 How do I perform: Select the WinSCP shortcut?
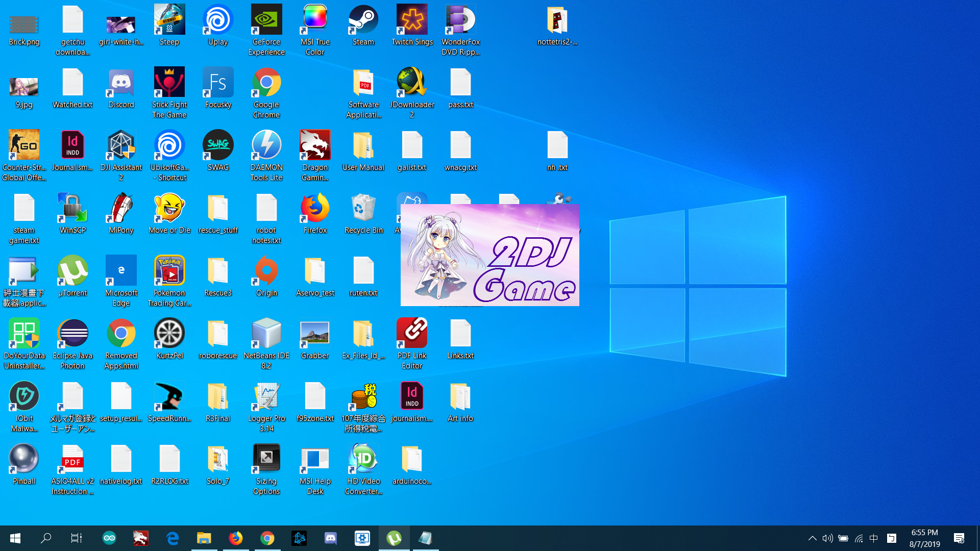click(72, 214)
